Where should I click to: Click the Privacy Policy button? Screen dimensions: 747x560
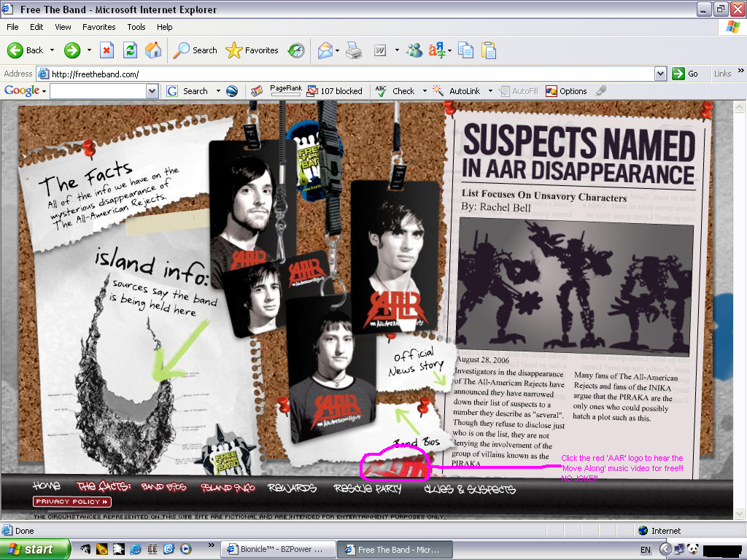click(x=71, y=502)
